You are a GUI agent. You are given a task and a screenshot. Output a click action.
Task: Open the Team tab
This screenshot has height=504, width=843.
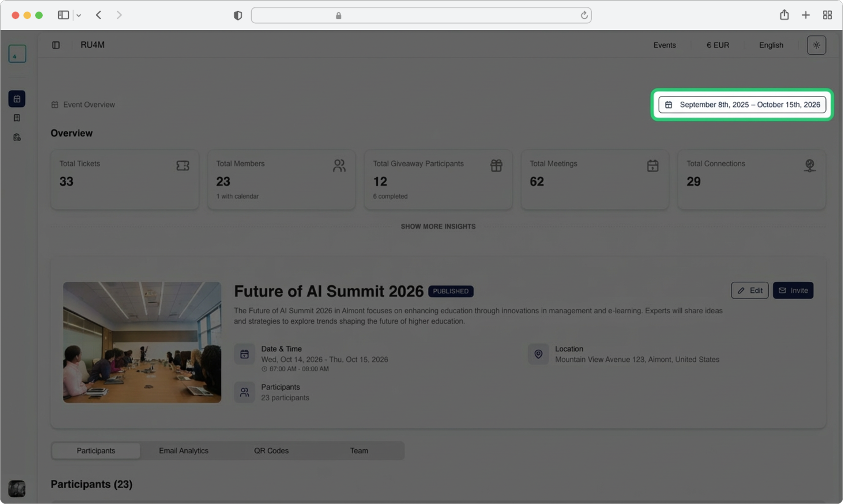[x=359, y=451]
